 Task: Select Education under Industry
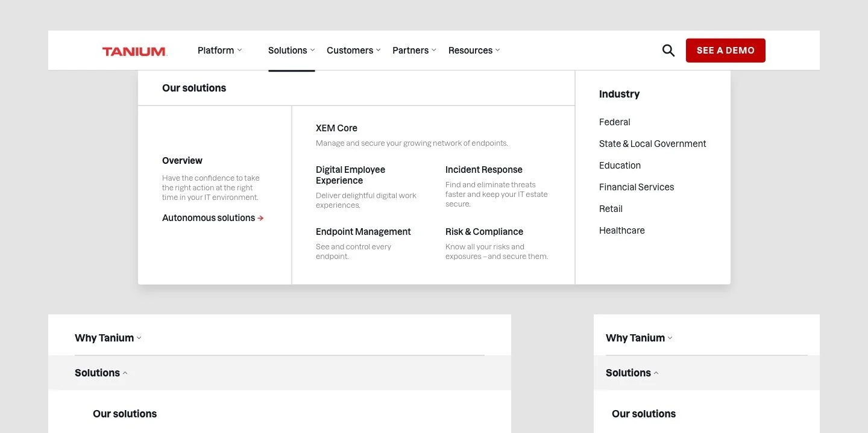coord(620,166)
